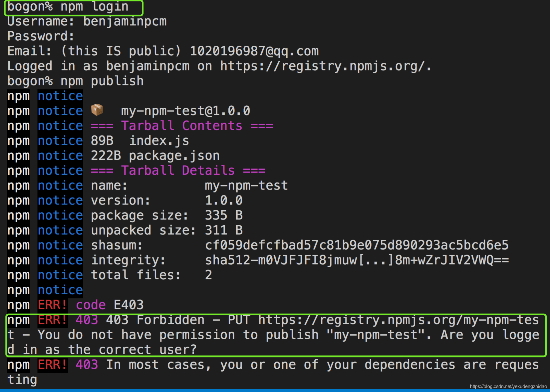This screenshot has width=550, height=392.
Task: Click the '222B package.json' file entry
Action: (x=155, y=156)
